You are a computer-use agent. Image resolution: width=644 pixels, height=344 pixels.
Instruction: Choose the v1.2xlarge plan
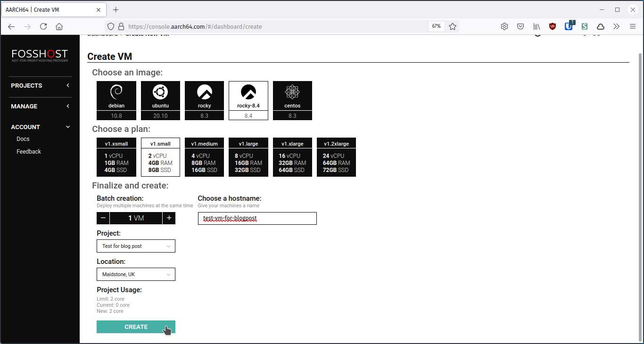coord(336,157)
